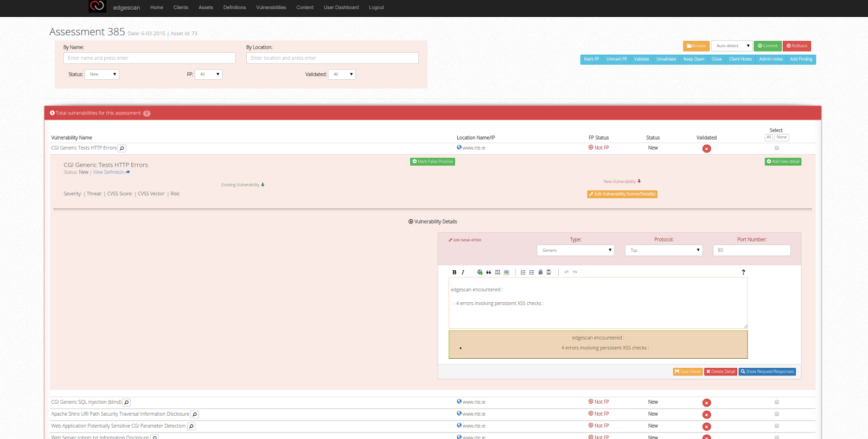
Task: Click the Delete Detail button
Action: coord(720,372)
